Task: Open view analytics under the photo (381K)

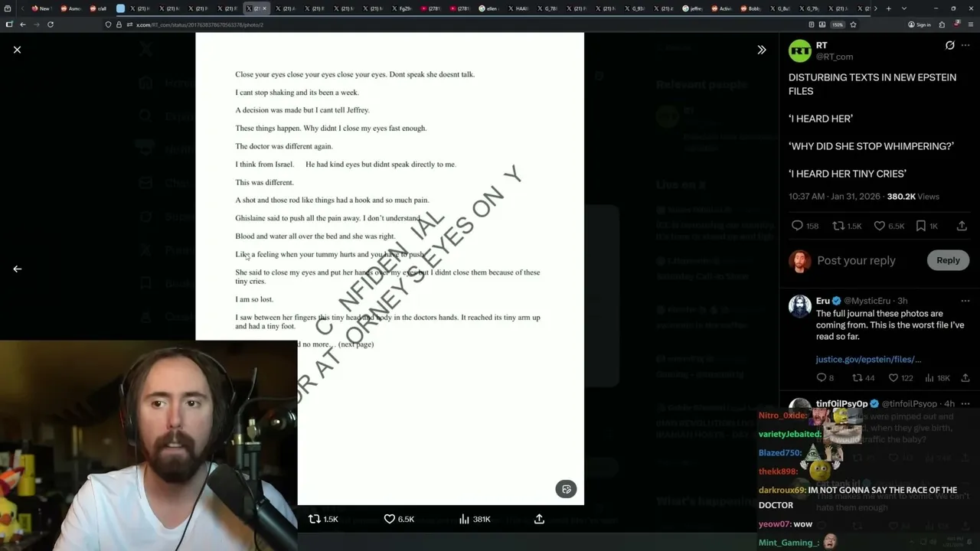Action: [475, 519]
